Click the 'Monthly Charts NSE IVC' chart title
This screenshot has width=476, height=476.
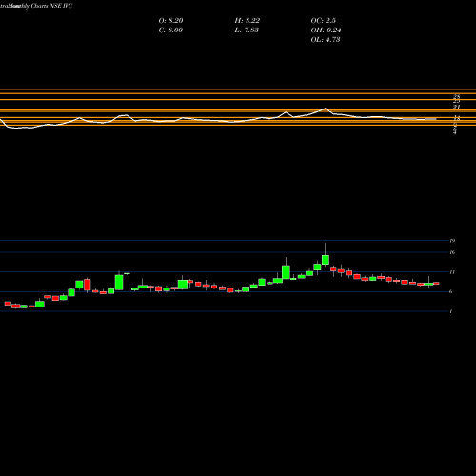(x=40, y=6)
